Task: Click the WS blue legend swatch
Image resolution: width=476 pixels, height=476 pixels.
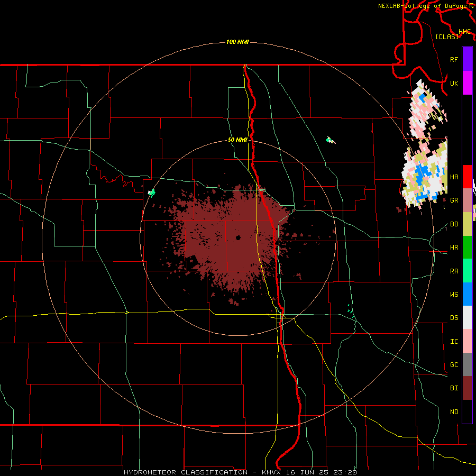Action: [x=467, y=294]
